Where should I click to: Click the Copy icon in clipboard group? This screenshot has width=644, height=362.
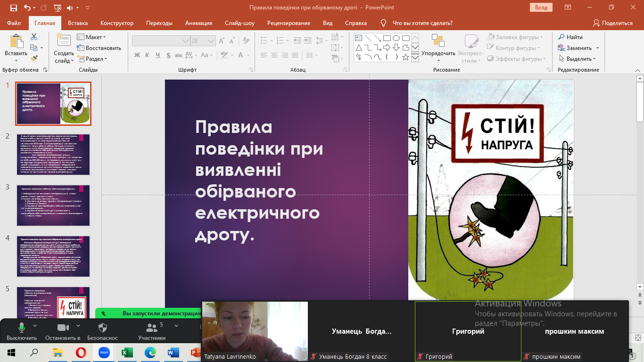pyautogui.click(x=33, y=48)
